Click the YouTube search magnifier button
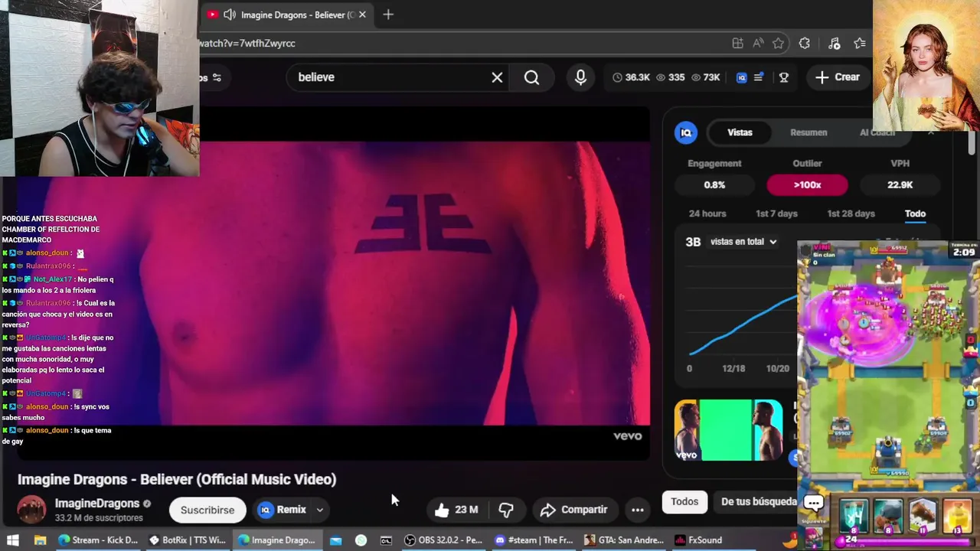This screenshot has height=551, width=980. (531, 77)
